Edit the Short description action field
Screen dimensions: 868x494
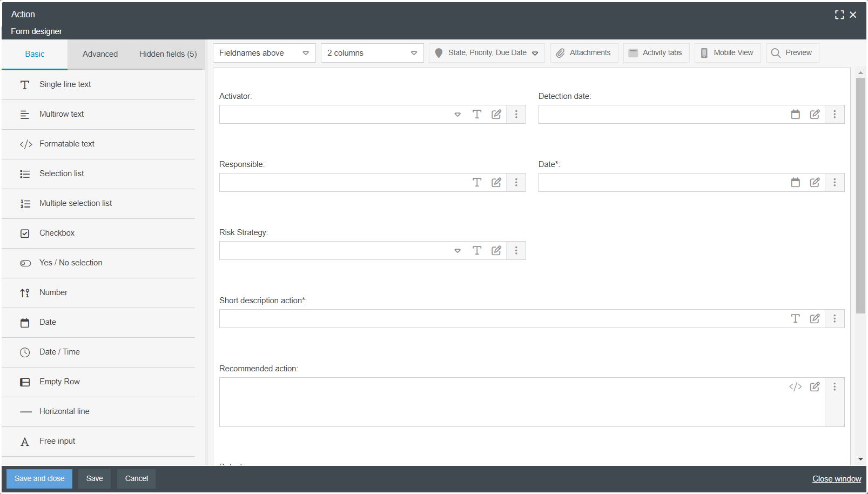(x=815, y=318)
